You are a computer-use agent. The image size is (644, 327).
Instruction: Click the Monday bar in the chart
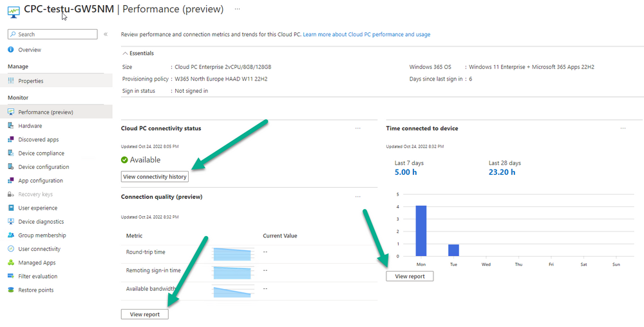[421, 231]
